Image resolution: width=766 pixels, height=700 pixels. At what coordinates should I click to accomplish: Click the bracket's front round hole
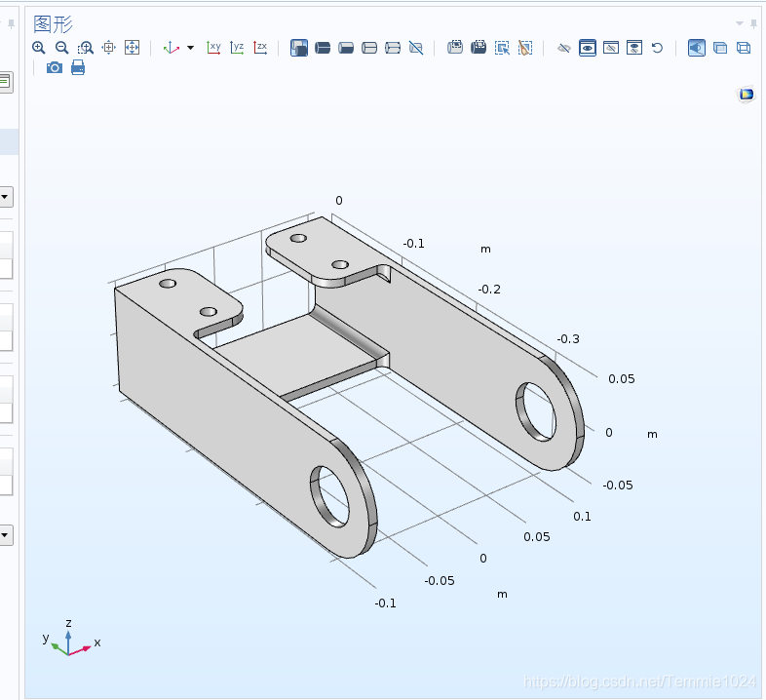point(329,496)
